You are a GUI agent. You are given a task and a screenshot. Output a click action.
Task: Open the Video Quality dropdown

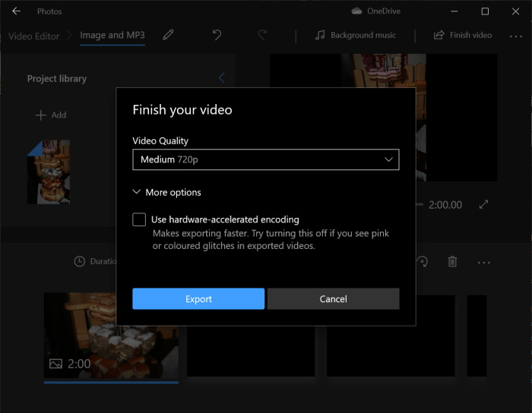(265, 159)
